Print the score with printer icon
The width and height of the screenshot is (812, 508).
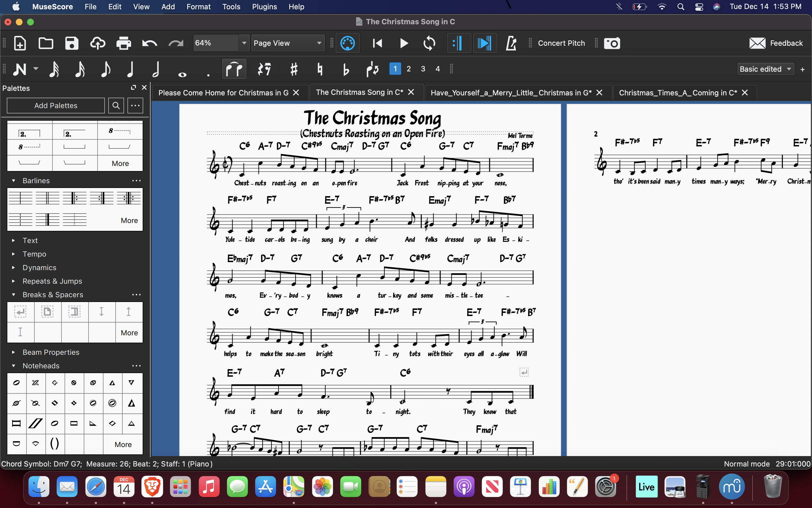click(x=123, y=43)
